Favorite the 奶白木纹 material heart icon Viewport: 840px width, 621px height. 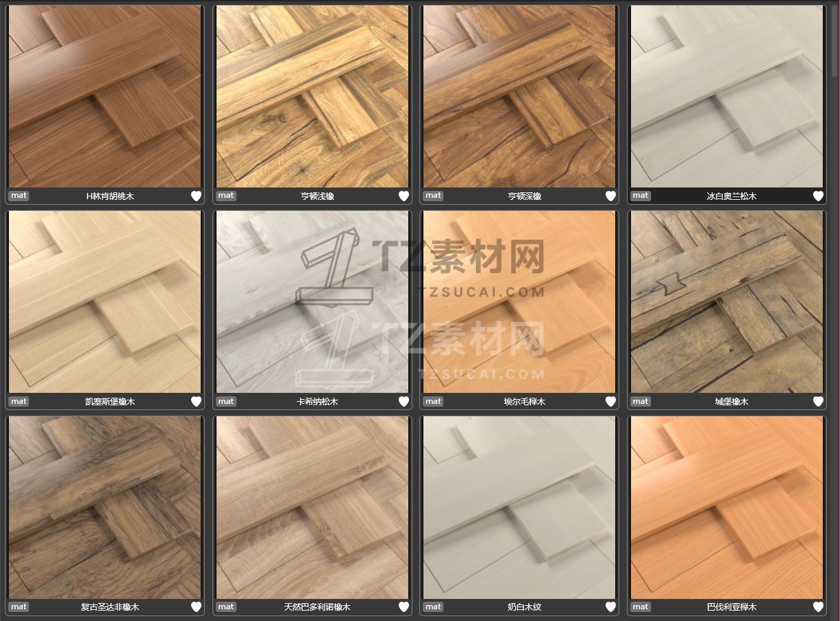pos(610,607)
